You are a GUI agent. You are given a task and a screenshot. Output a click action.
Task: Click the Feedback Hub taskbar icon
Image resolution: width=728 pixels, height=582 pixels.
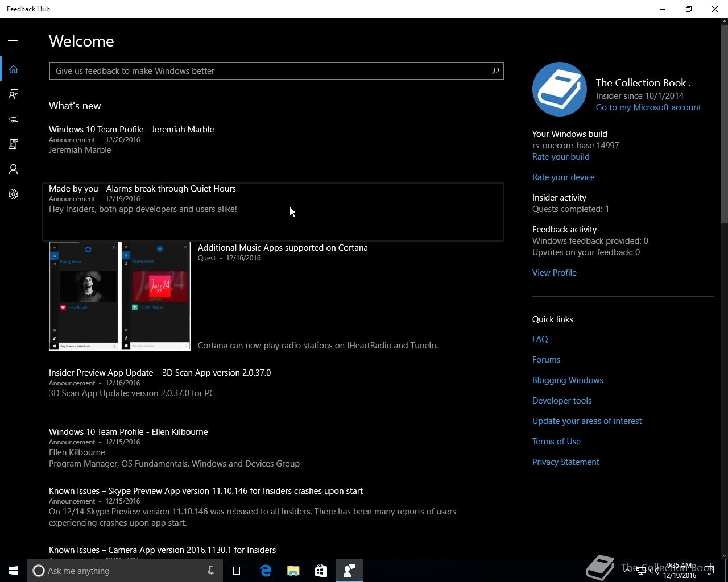(349, 571)
